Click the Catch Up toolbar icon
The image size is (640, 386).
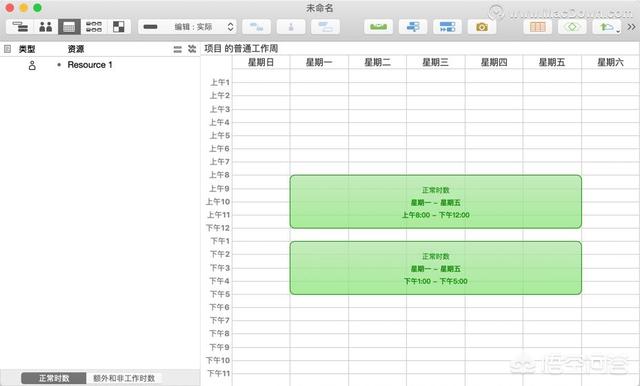413,27
